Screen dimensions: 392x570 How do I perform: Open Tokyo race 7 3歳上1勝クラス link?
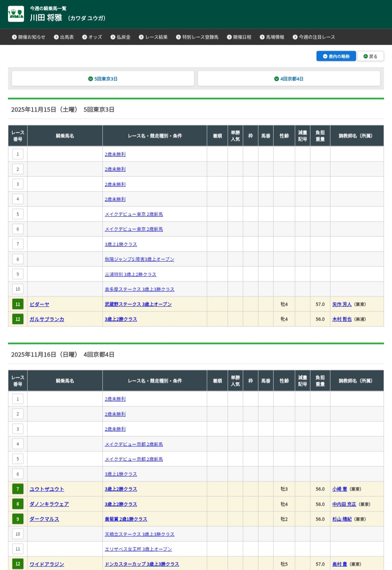pos(121,244)
